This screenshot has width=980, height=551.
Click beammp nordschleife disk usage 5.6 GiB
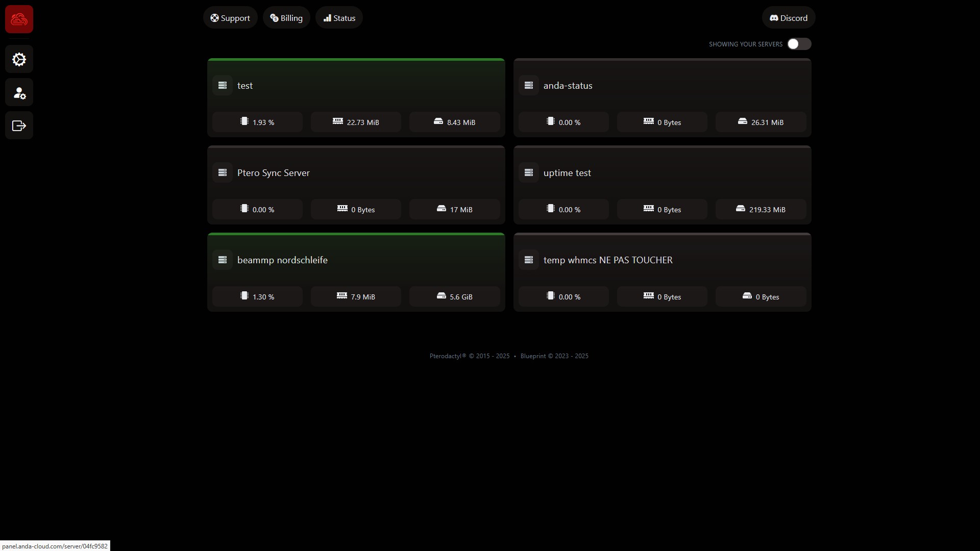[454, 297]
